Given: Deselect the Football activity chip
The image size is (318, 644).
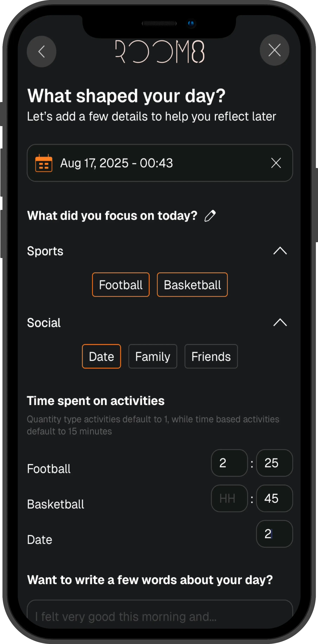Looking at the screenshot, I should pyautogui.click(x=121, y=285).
